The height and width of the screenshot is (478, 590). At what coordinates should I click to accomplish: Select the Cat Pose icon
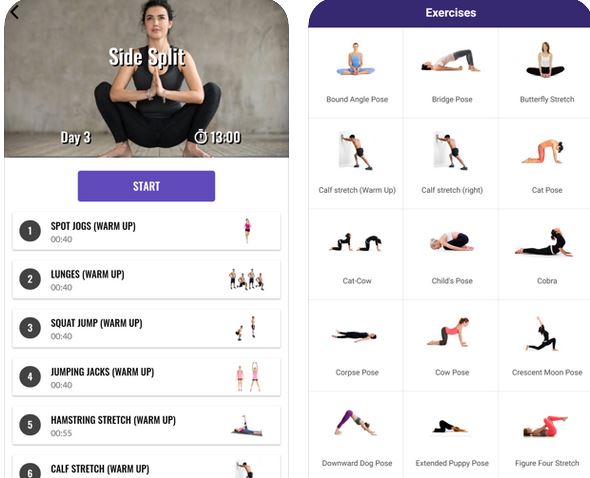[x=543, y=151]
